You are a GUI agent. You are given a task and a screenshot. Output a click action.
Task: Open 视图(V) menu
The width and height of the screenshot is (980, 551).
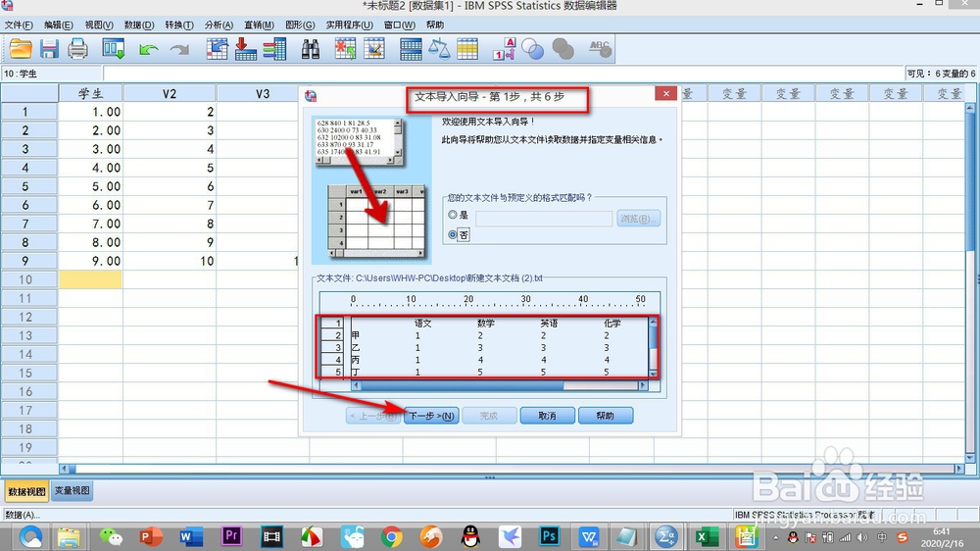tap(99, 25)
